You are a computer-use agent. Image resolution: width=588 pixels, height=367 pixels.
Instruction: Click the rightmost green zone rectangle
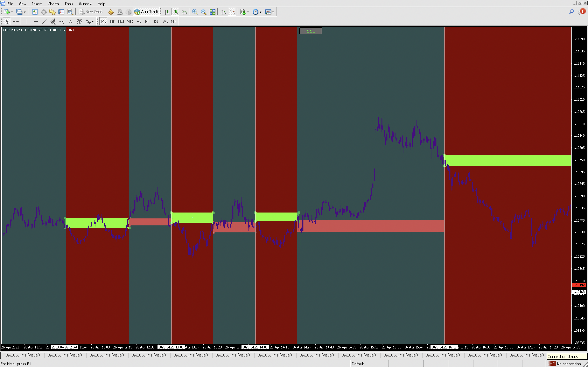(x=507, y=160)
